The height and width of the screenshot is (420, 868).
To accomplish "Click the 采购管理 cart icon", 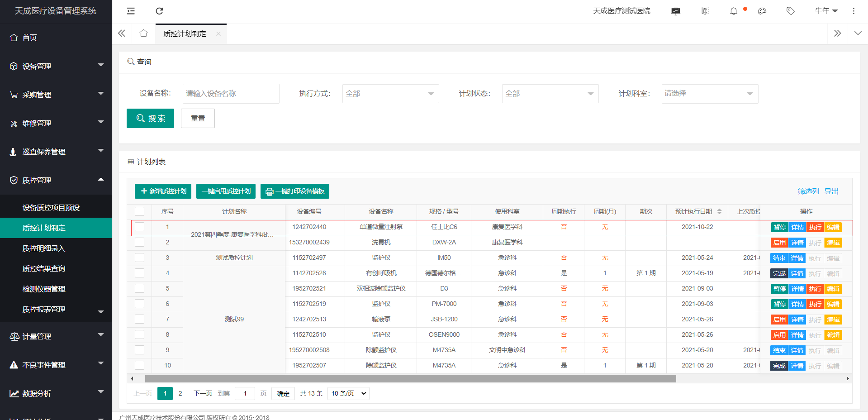I will click(14, 95).
